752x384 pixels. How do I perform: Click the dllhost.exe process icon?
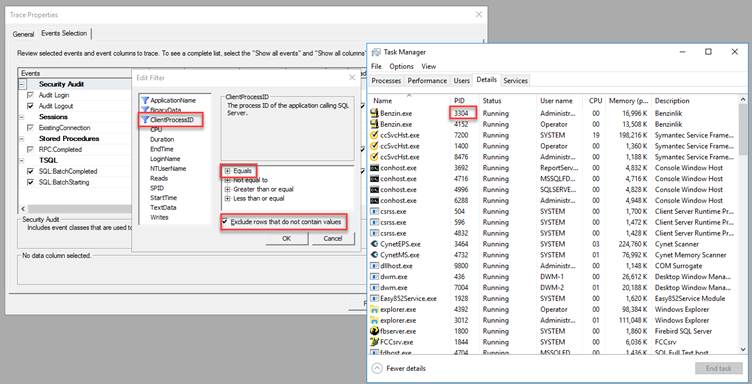pos(375,266)
